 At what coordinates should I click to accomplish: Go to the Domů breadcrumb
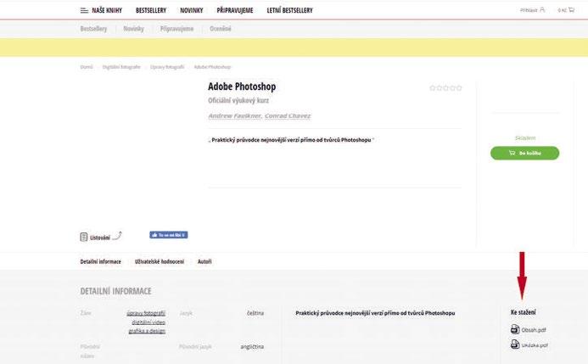pos(87,67)
